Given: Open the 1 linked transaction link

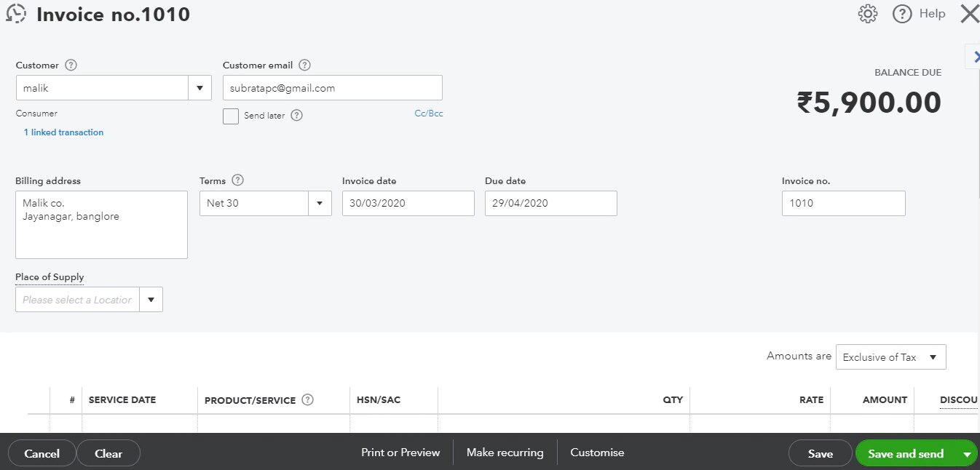Looking at the screenshot, I should point(63,132).
